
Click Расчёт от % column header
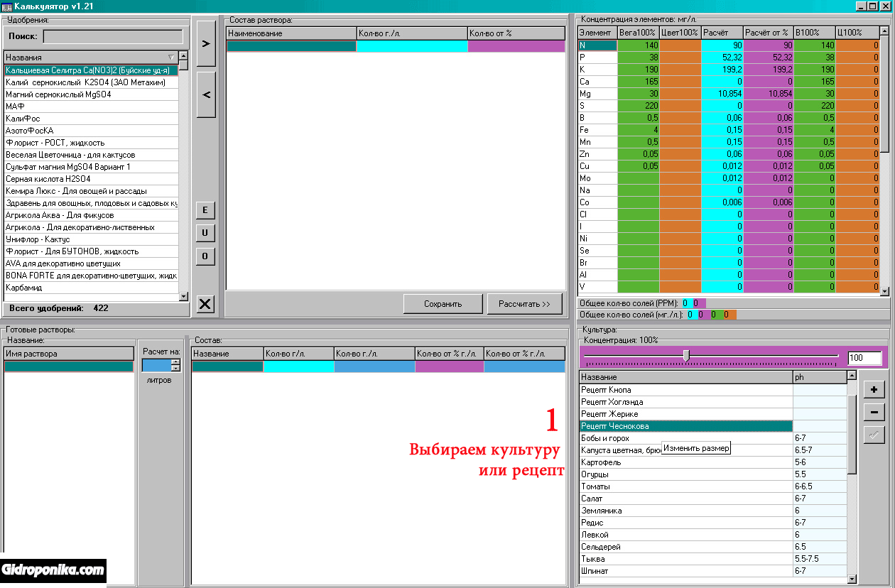tap(768, 33)
